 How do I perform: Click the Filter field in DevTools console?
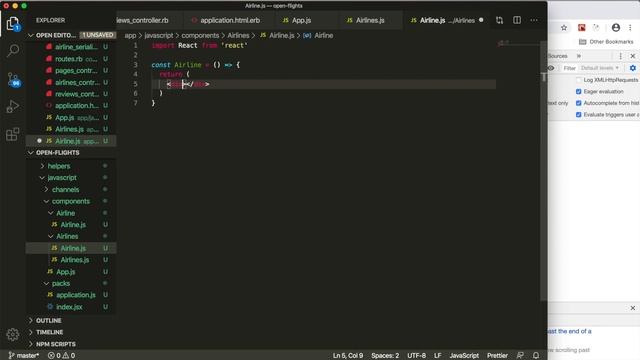tap(569, 68)
